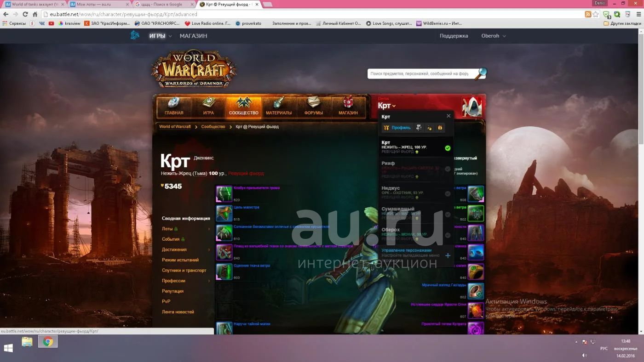Open the Проклятый тотем Кулрата trinket icon

point(476,328)
